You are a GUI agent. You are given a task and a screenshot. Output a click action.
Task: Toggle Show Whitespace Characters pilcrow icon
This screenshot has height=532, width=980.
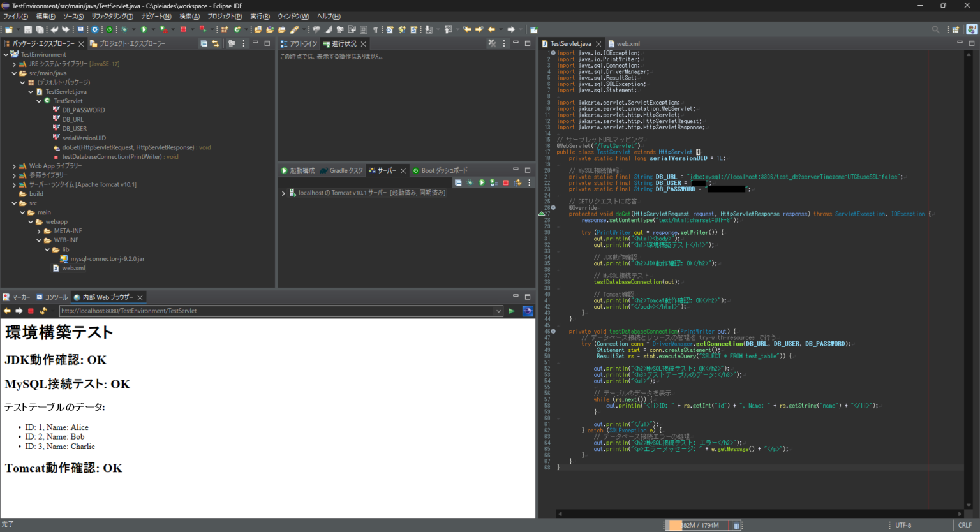(x=375, y=29)
